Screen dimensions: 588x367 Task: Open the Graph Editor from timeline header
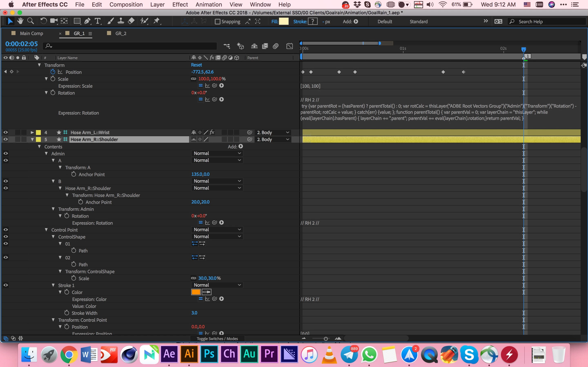(x=289, y=46)
